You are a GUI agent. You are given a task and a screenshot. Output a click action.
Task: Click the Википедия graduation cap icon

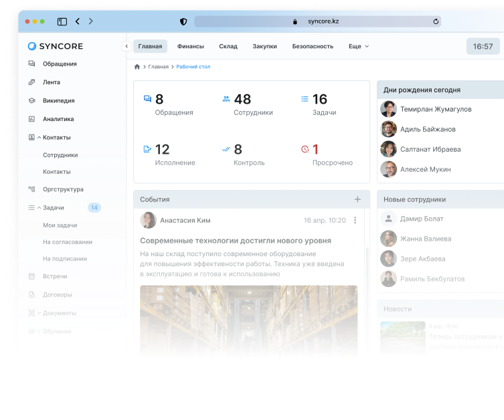tap(31, 101)
